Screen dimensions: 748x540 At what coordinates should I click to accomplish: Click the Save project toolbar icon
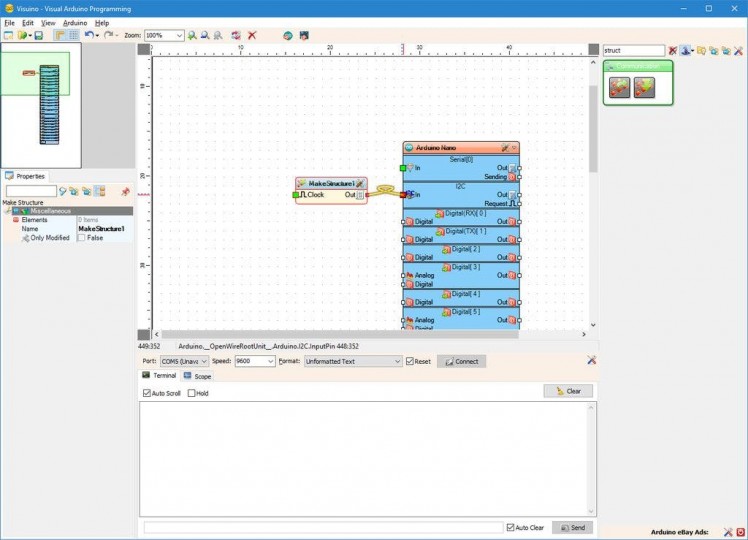[x=39, y=35]
